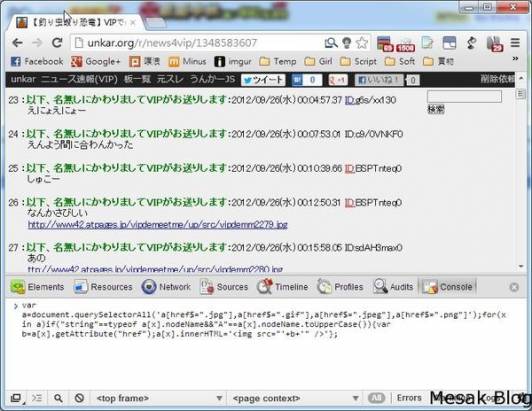Close the DevTools panel with the X
The height and width of the screenshot is (411, 532).
tap(514, 287)
